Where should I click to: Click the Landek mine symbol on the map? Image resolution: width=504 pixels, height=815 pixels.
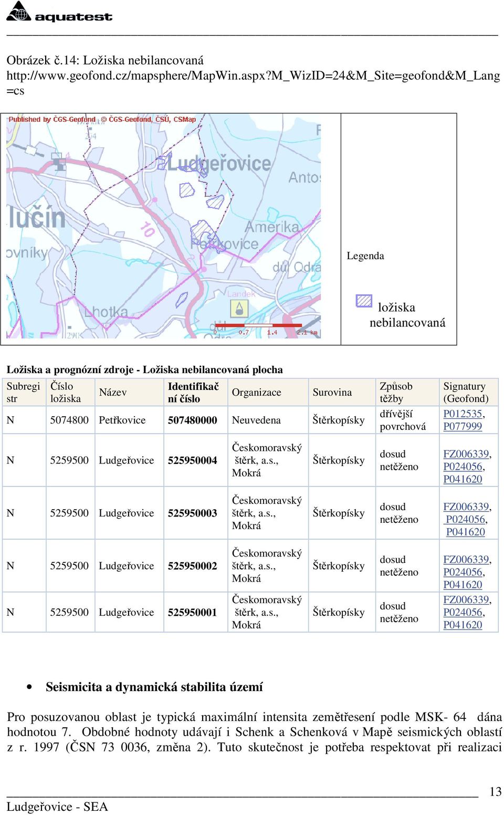(240, 308)
